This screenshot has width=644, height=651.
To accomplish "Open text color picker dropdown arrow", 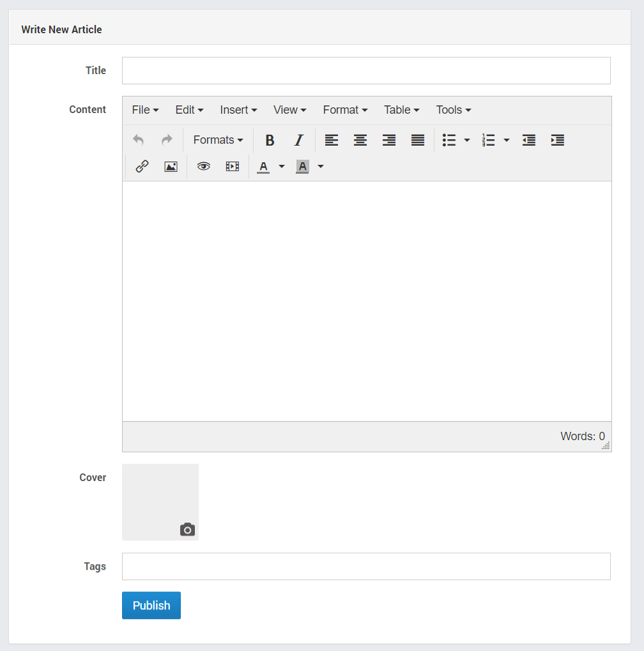I will click(x=282, y=167).
